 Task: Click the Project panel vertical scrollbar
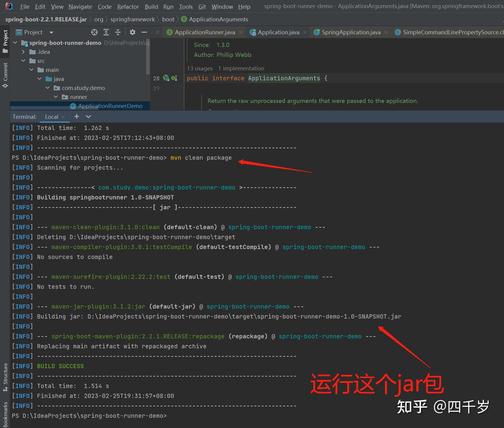148,57
